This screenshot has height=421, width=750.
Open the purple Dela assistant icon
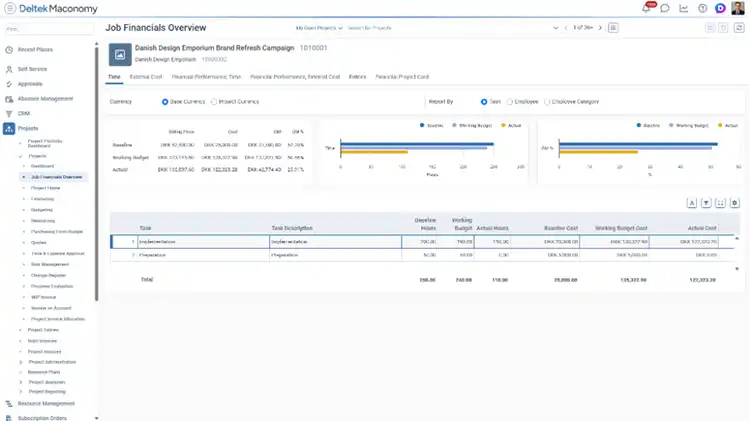720,8
